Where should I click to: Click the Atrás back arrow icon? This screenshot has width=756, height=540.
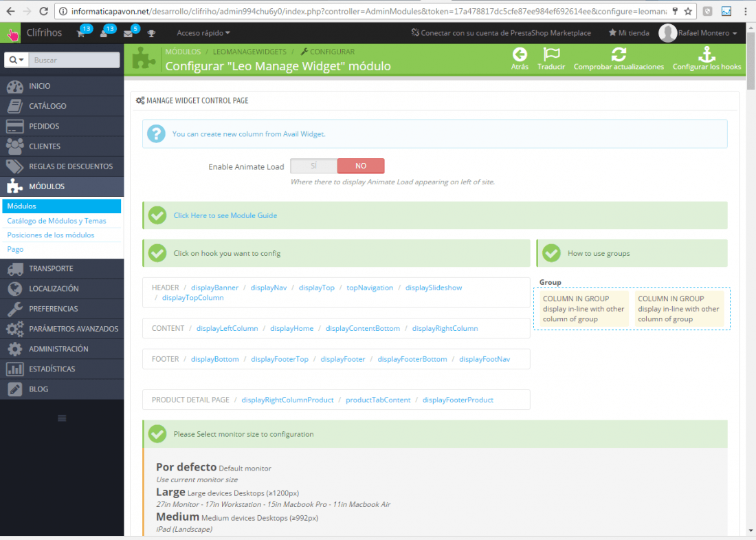pyautogui.click(x=520, y=54)
